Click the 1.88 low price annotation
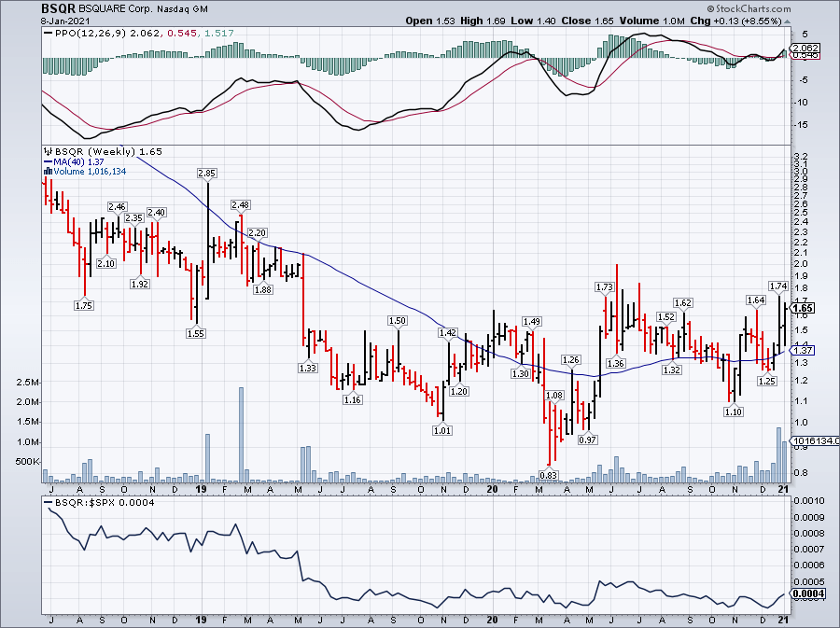The width and height of the screenshot is (840, 628). coord(263,289)
